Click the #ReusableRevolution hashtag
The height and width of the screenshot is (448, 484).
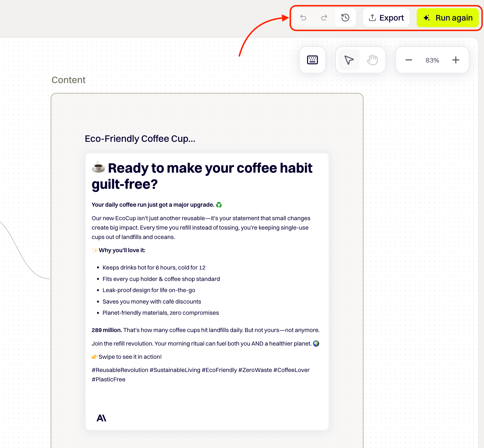[120, 370]
